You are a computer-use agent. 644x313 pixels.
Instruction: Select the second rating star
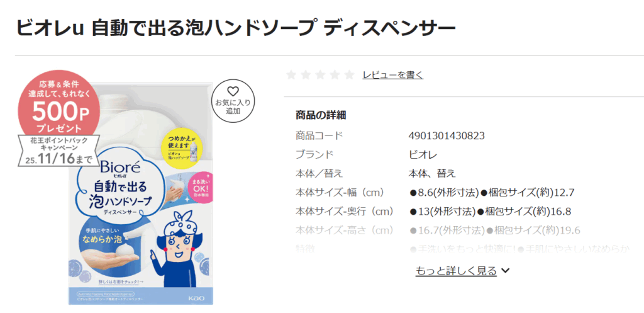306,75
